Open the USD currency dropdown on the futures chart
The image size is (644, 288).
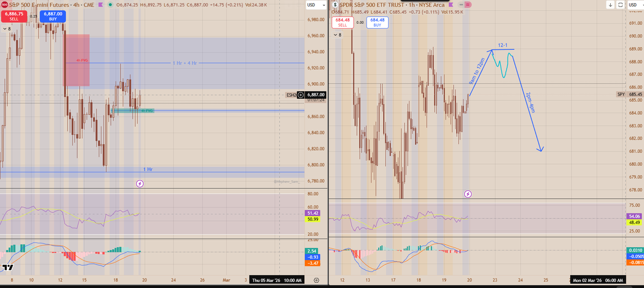pyautogui.click(x=315, y=5)
